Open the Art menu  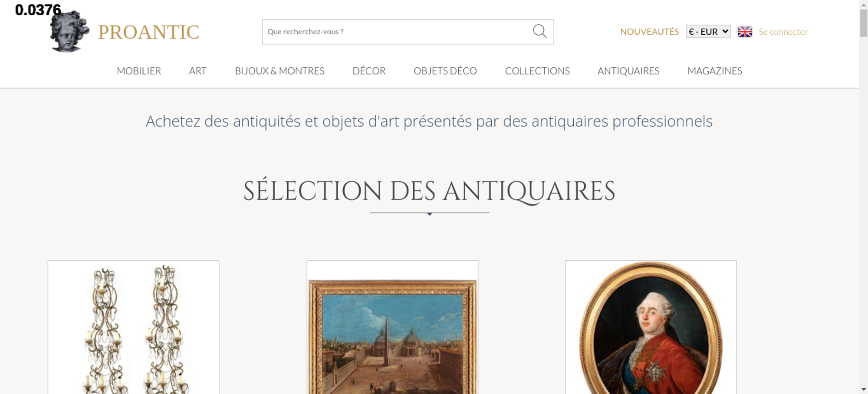click(198, 71)
